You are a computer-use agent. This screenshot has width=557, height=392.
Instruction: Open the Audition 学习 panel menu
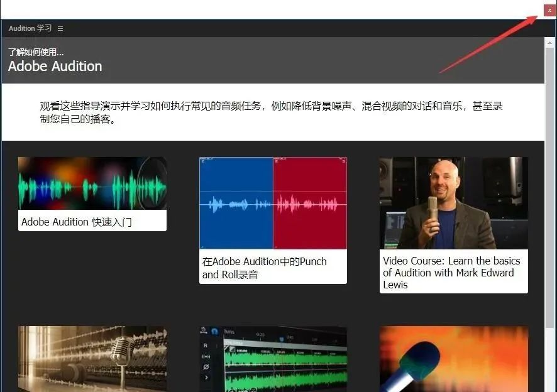pyautogui.click(x=60, y=28)
